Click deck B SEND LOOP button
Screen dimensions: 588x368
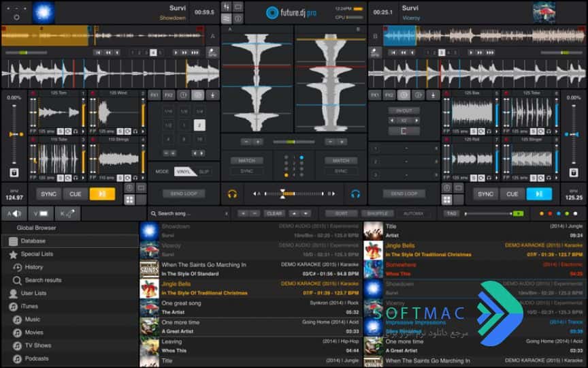[404, 194]
